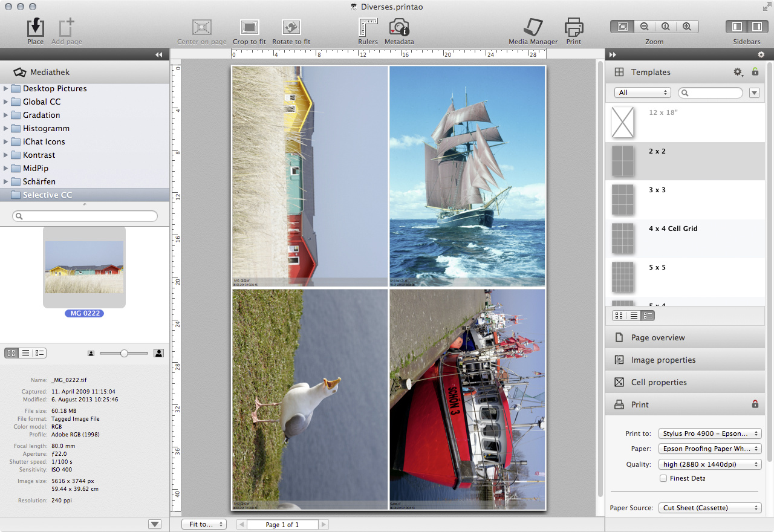The width and height of the screenshot is (774, 532).
Task: Open the Print to printer dropdown
Action: coord(710,433)
